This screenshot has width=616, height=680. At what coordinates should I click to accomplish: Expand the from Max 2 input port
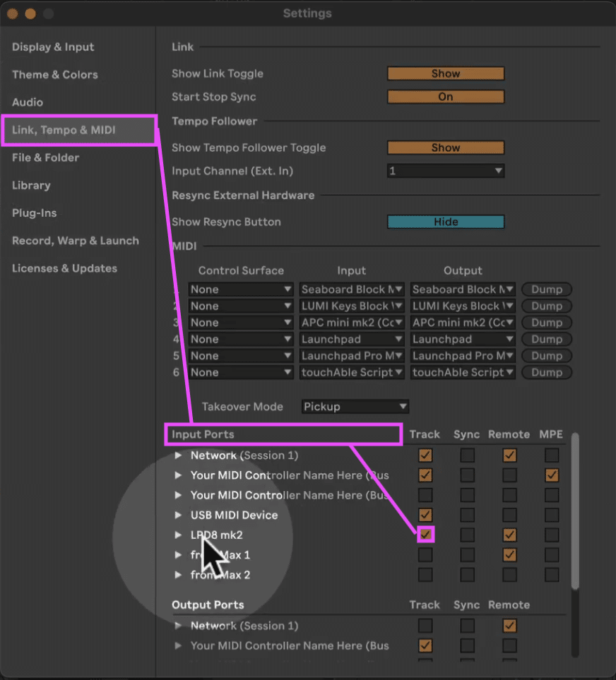(x=178, y=575)
